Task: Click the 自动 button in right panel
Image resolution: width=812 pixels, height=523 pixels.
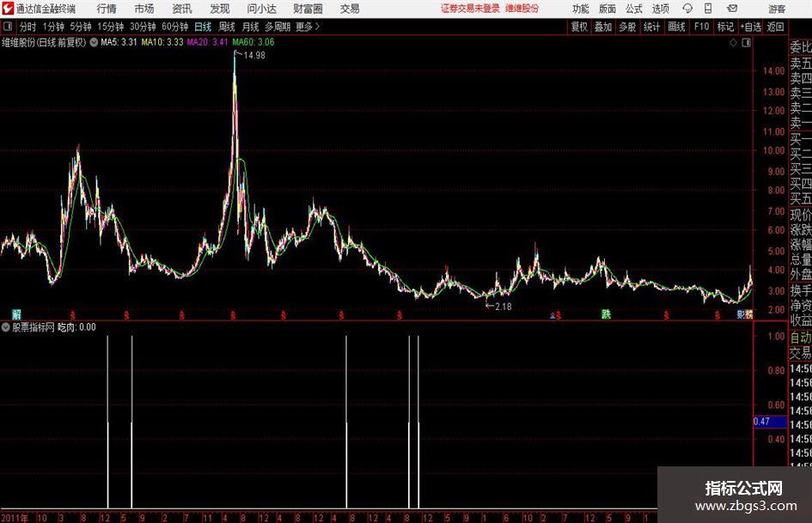Action: pyautogui.click(x=801, y=338)
